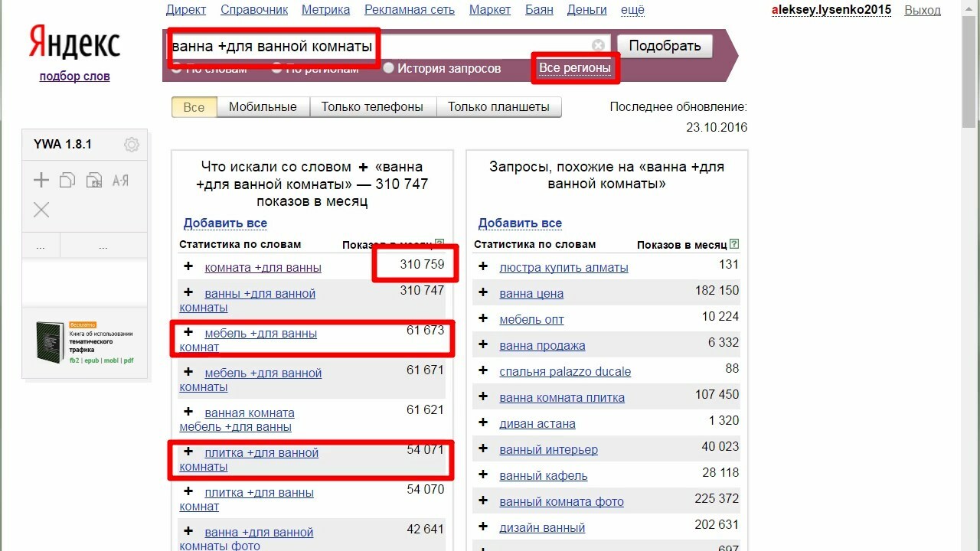
Task: Open Баян in the top menu
Action: coord(539,10)
